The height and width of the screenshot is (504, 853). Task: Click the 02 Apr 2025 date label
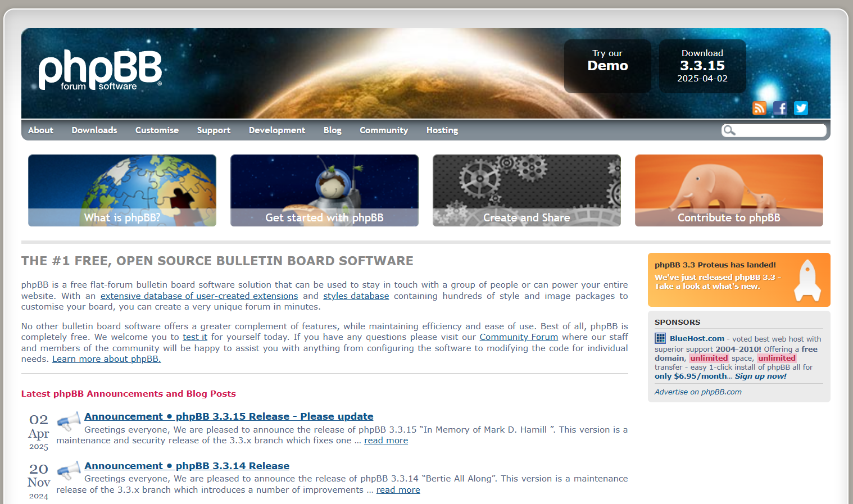pyautogui.click(x=39, y=432)
